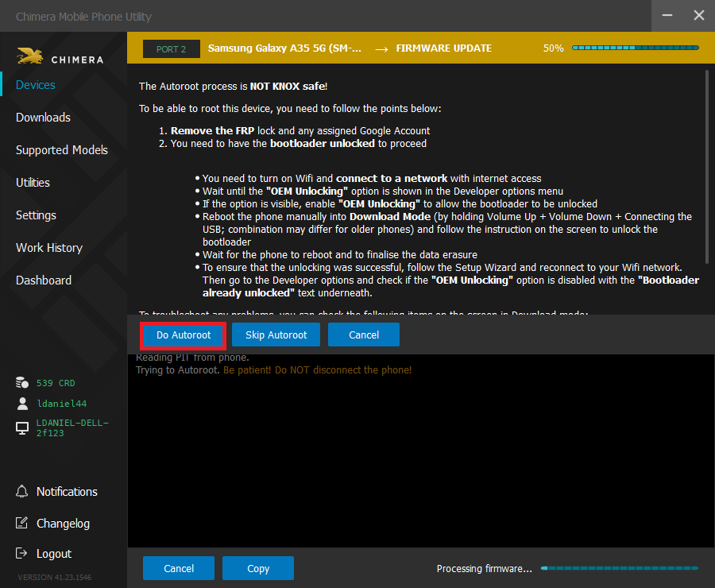
Task: Open Supported Models page
Action: click(61, 150)
